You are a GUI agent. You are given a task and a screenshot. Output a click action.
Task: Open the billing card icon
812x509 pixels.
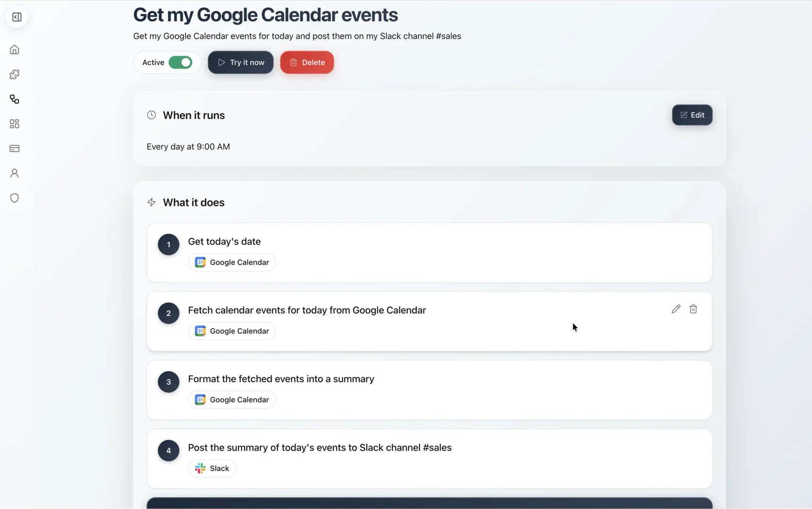[15, 148]
